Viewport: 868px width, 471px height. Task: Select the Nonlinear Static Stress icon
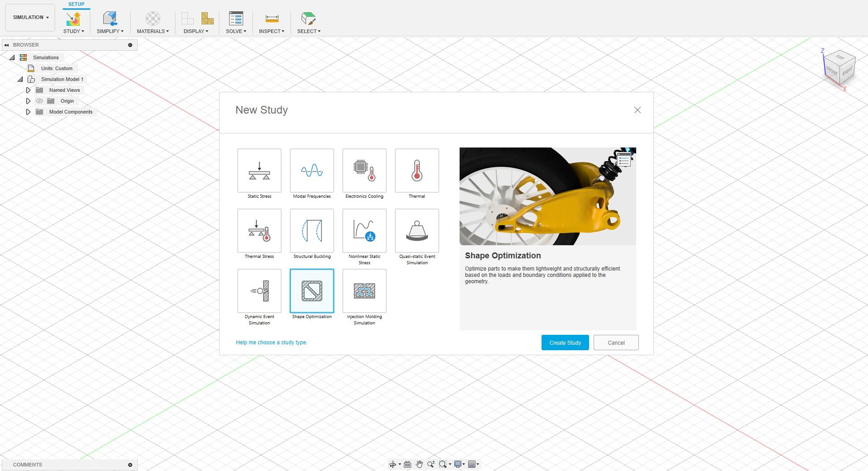[x=364, y=231]
